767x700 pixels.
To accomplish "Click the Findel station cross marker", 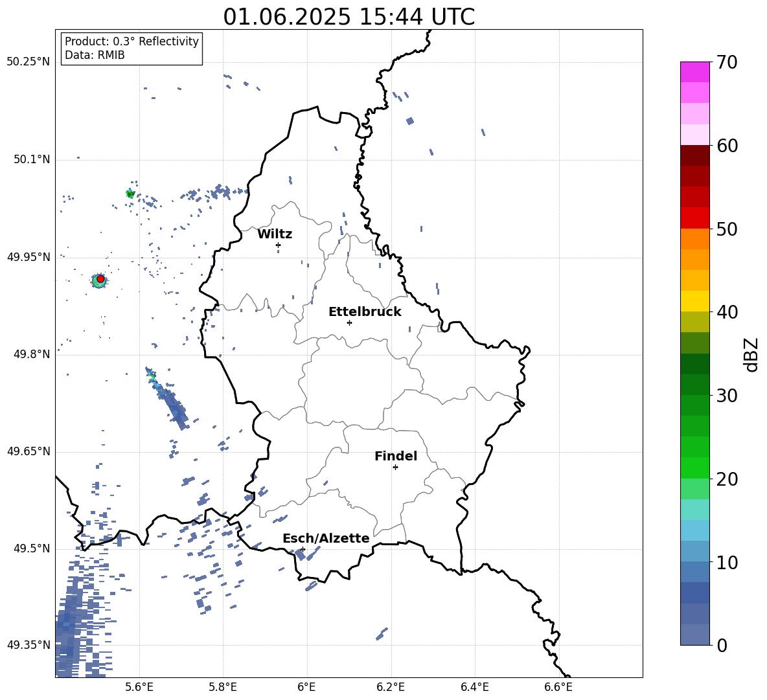I will tap(395, 468).
